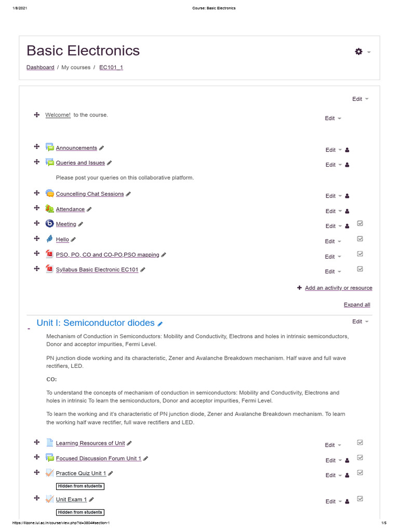This screenshot has width=399, height=532.
Task: Click the group mode icon on Attendance row
Action: click(347, 211)
